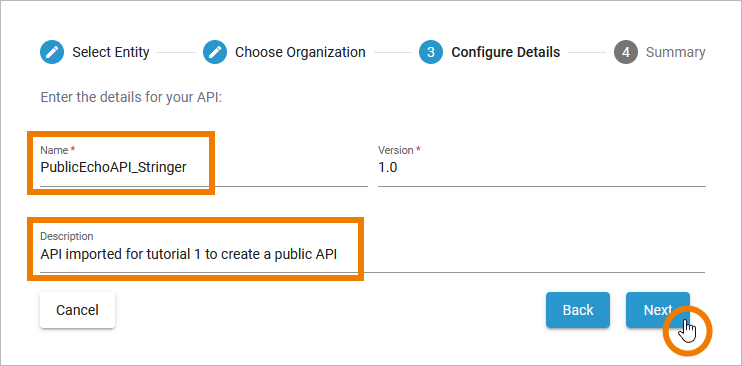Focus the Version field showing 1.0

(x=542, y=167)
